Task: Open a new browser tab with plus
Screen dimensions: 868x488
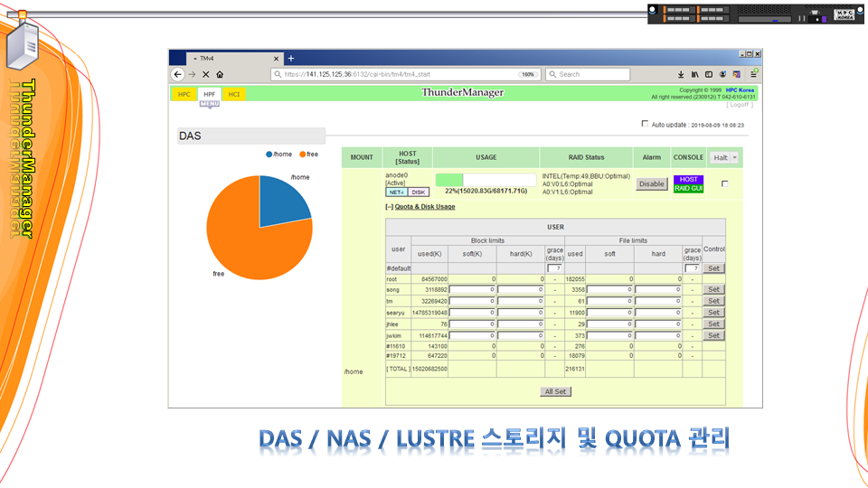Action: [291, 58]
